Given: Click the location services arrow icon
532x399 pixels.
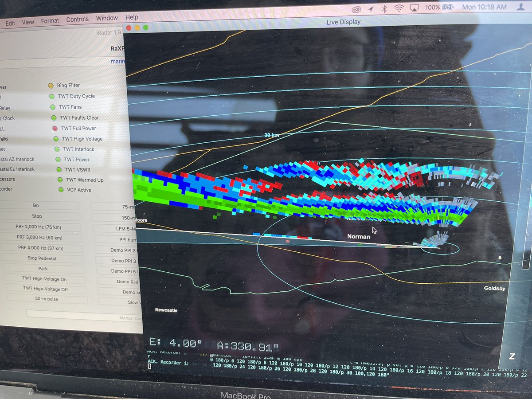Looking at the screenshot, I should pos(372,8).
